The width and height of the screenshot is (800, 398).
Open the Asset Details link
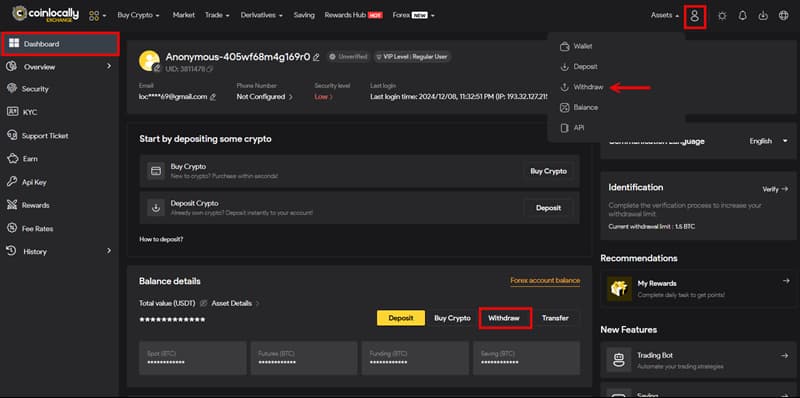click(x=235, y=303)
